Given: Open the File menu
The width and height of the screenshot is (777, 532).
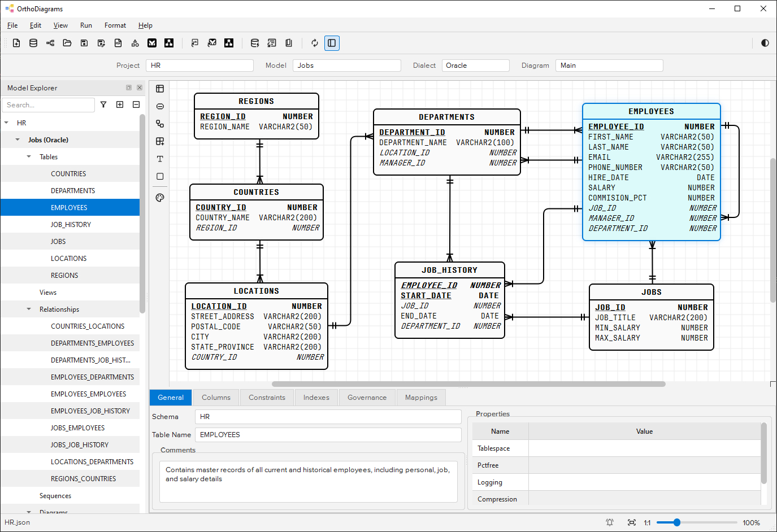Looking at the screenshot, I should (x=12, y=25).
